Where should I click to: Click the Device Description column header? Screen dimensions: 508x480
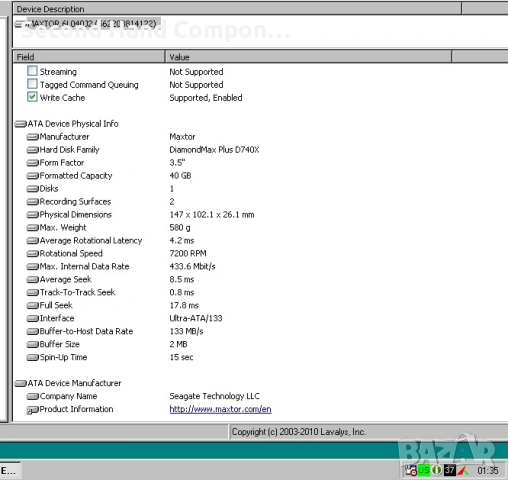point(237,9)
